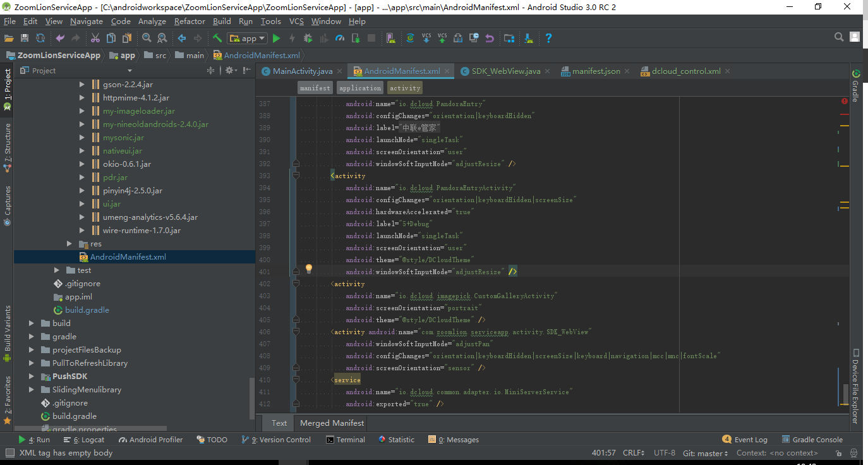The height and width of the screenshot is (465, 868).
Task: Click the Find magnifier icon
Action: 147,39
